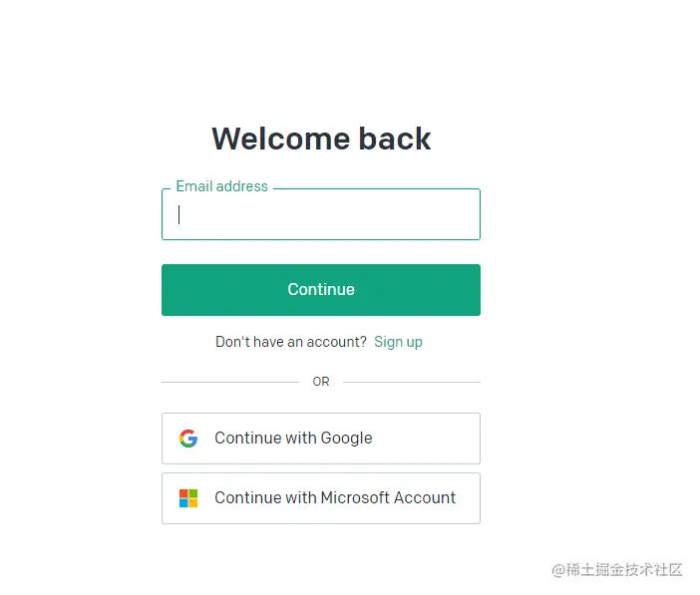Click the Google logo icon
Screen dimensions: 700x595
pyautogui.click(x=188, y=439)
